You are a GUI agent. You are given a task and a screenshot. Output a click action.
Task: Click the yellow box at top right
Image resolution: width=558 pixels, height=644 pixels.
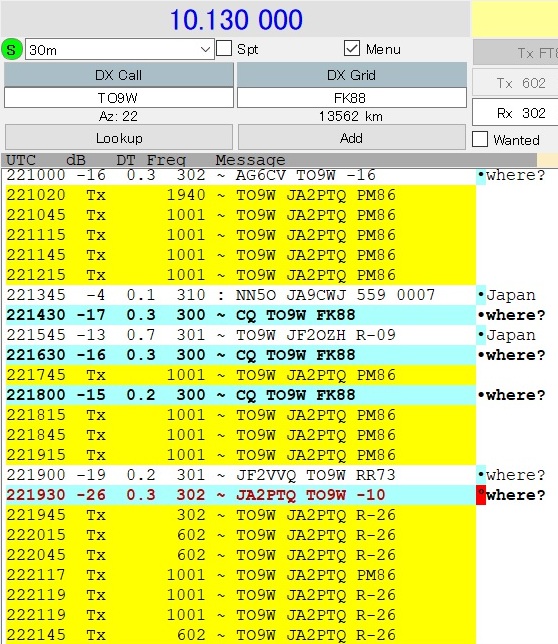(x=515, y=19)
